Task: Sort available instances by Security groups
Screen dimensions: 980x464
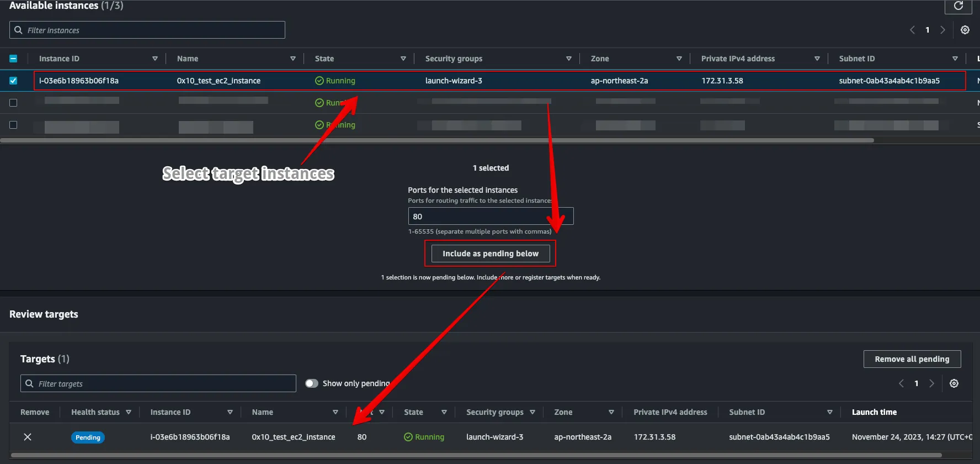Action: 569,59
